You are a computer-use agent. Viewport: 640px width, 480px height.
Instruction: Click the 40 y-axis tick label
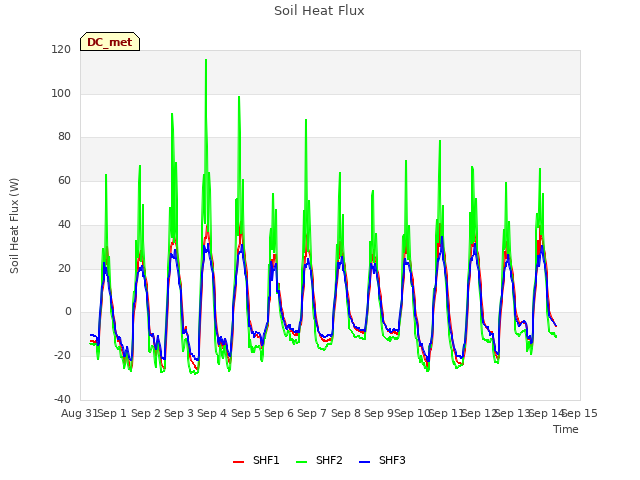64,224
